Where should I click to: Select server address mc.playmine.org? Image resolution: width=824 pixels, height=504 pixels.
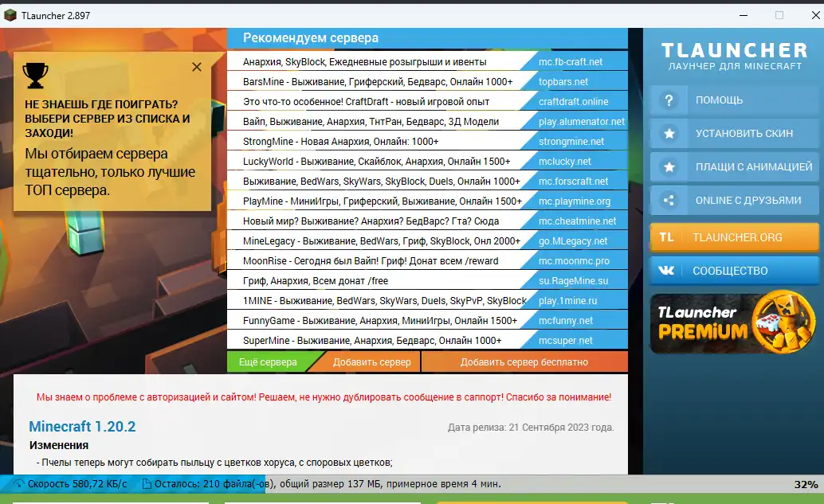[x=575, y=201]
